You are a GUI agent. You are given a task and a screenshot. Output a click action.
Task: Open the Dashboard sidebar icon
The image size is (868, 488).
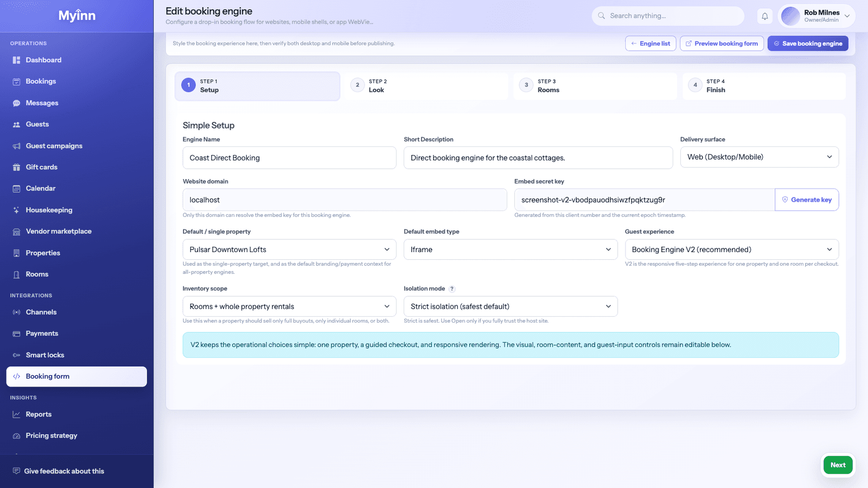point(16,60)
